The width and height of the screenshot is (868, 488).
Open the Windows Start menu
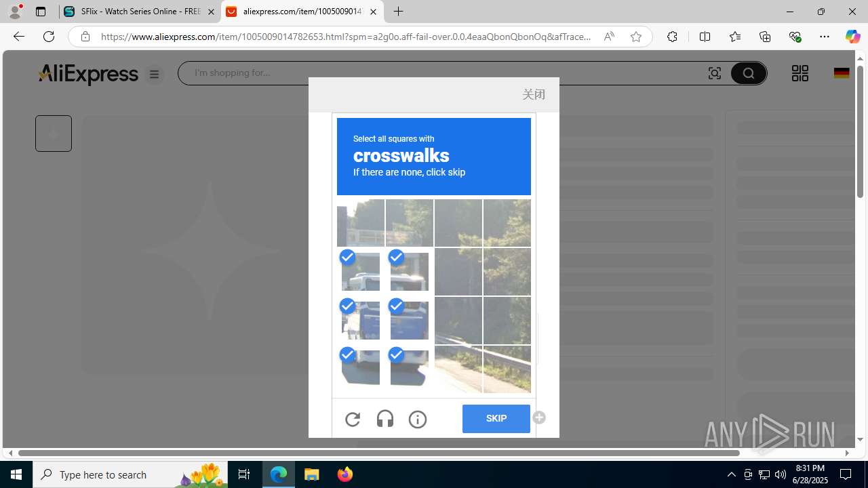pyautogui.click(x=16, y=474)
